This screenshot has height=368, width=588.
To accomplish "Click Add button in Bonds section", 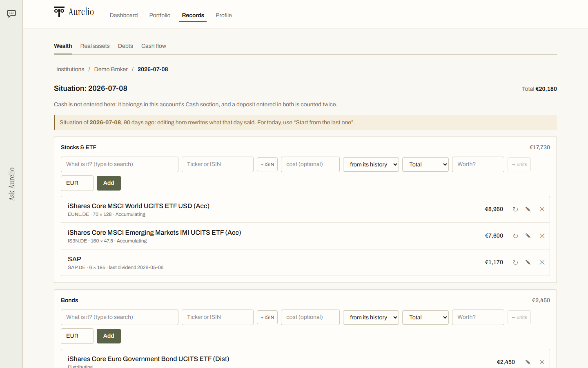I will tap(109, 336).
